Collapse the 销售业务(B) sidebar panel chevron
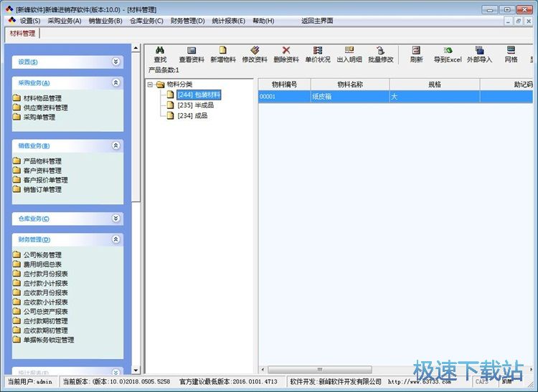Image resolution: width=538 pixels, height=392 pixels. pyautogui.click(x=116, y=145)
